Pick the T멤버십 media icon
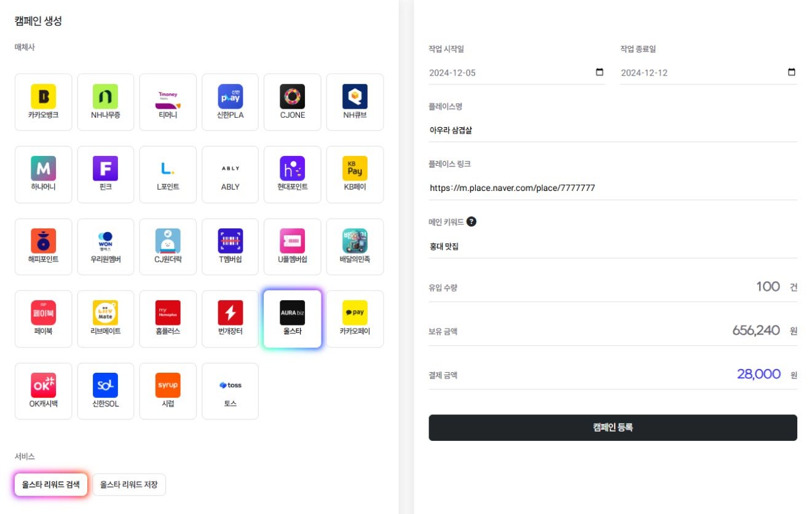The image size is (812, 514). tap(230, 247)
